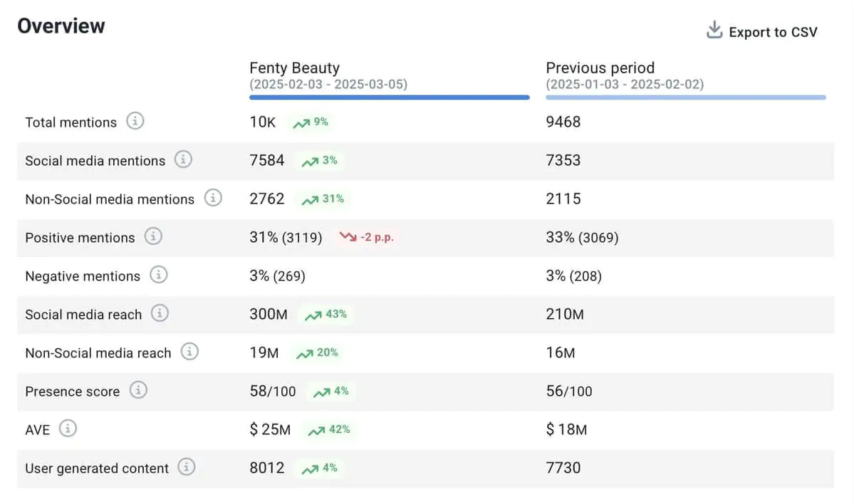Click the Export to CSV link
Image resolution: width=854 pixels, height=504 pixels.
(x=774, y=31)
